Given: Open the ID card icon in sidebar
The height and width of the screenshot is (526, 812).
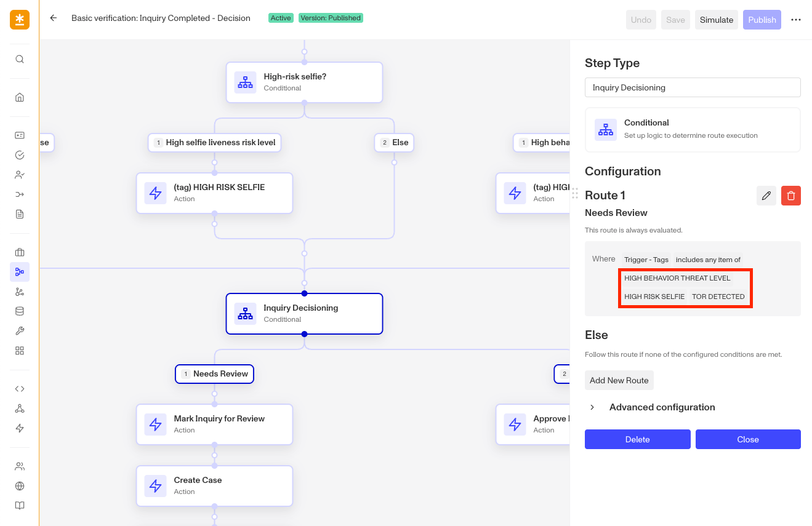Looking at the screenshot, I should point(20,135).
